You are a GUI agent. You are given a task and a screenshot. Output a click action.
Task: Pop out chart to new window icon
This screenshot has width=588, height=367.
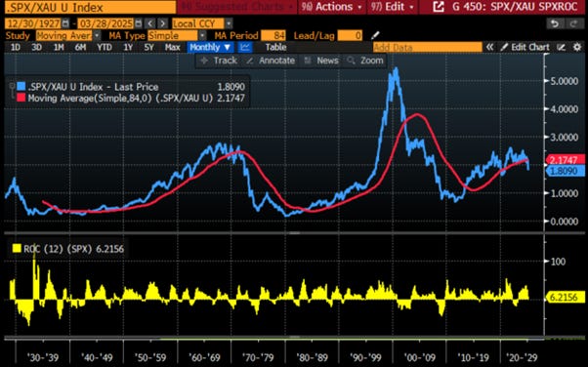[439, 7]
